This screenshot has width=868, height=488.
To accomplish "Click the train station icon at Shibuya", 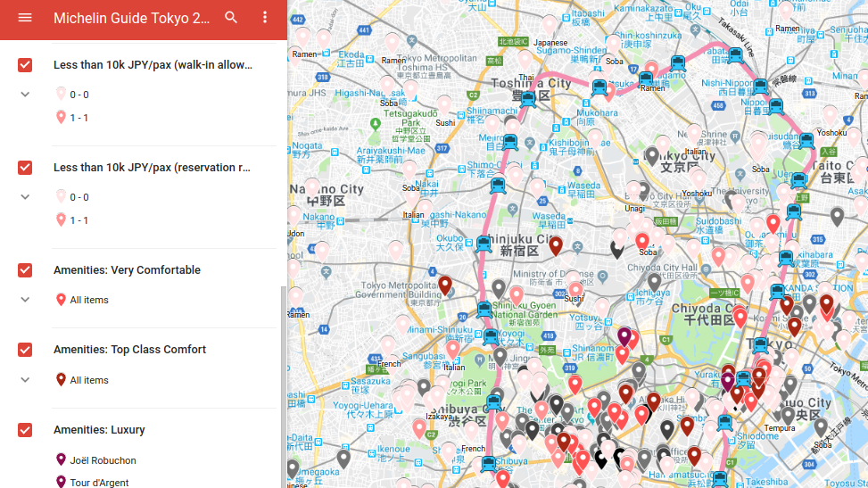I will click(x=488, y=464).
